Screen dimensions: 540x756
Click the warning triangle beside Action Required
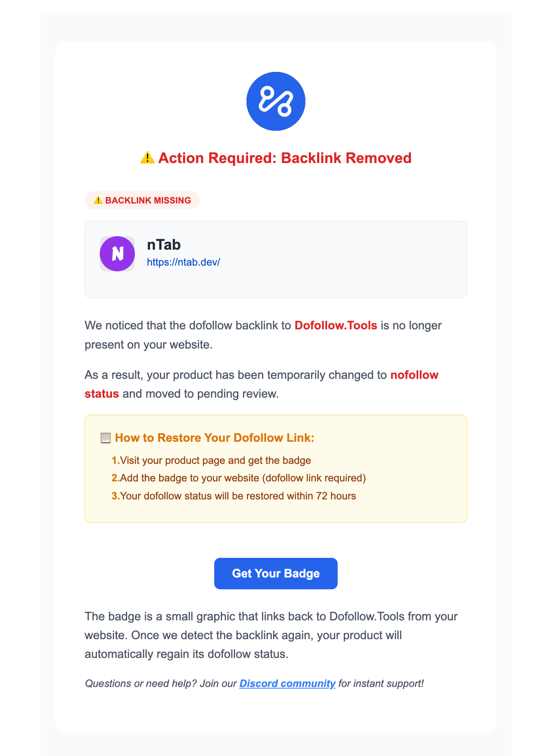(x=147, y=158)
